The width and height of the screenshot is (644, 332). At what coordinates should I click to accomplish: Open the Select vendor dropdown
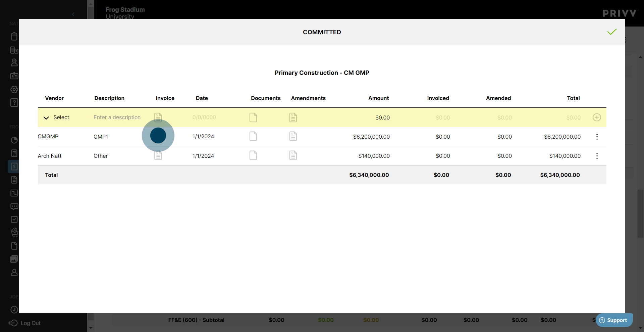point(56,117)
